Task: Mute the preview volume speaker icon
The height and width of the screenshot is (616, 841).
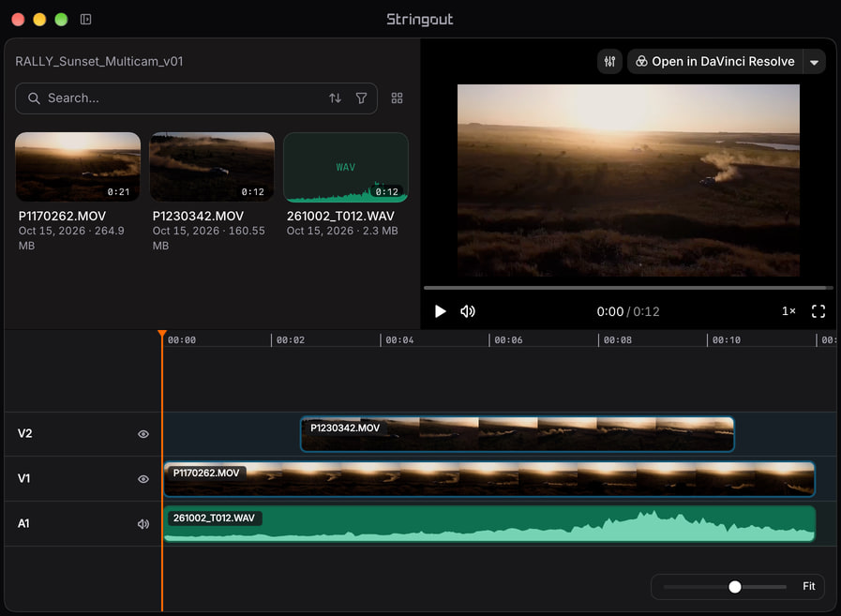Action: tap(468, 312)
